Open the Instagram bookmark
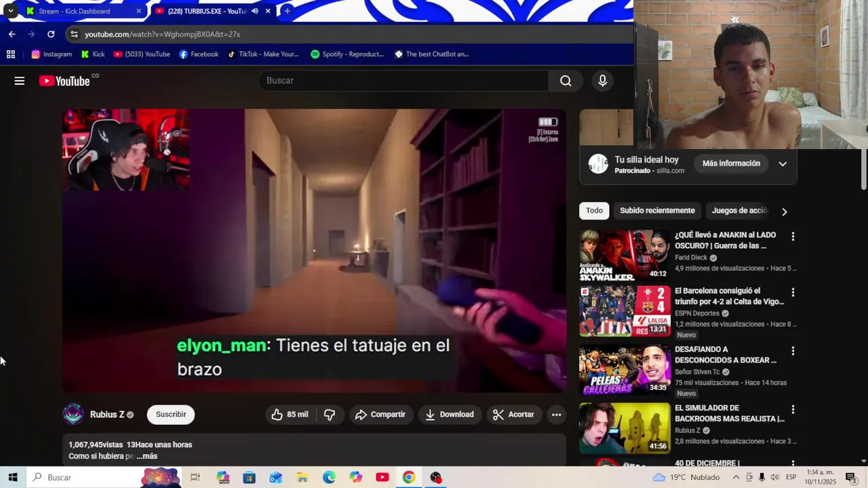868x488 pixels. point(52,54)
